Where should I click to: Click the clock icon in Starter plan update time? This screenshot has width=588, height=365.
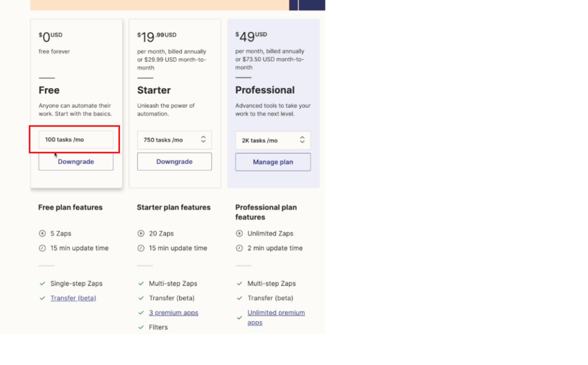click(141, 248)
